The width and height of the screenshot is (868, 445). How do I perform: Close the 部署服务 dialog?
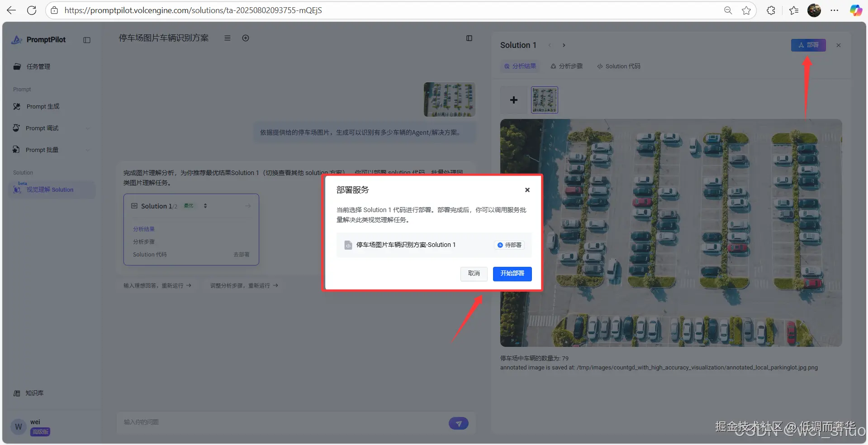[527, 190]
